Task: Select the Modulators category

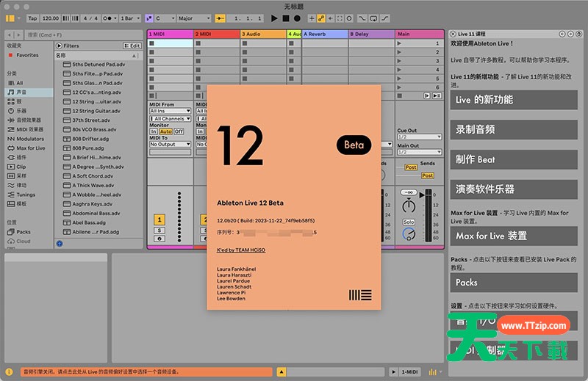Action: (30, 139)
